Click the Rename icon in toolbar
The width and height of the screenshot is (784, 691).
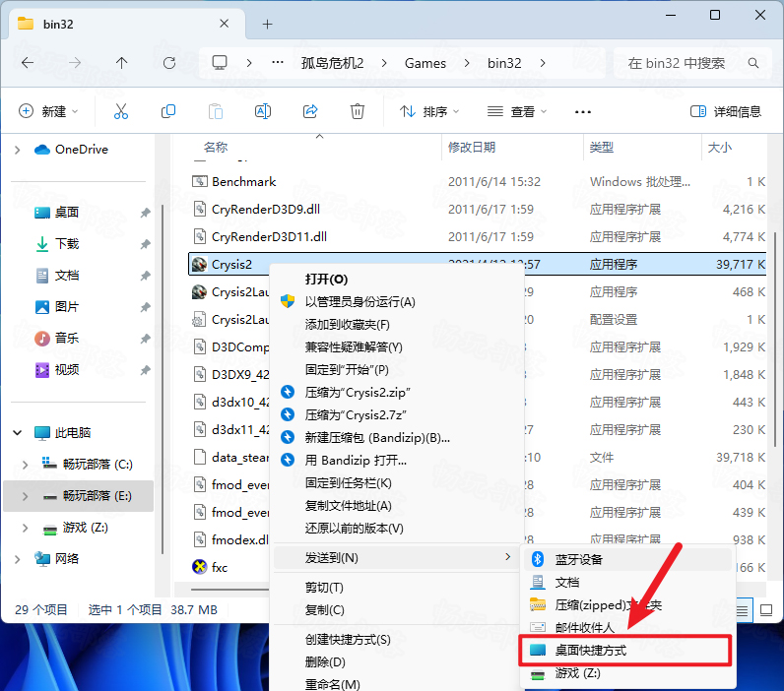tap(263, 111)
